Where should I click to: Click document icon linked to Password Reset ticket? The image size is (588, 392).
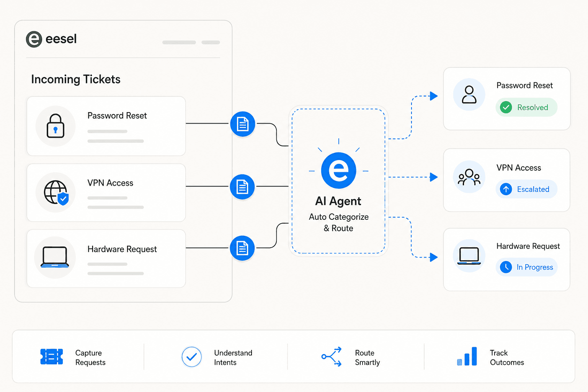click(x=243, y=124)
